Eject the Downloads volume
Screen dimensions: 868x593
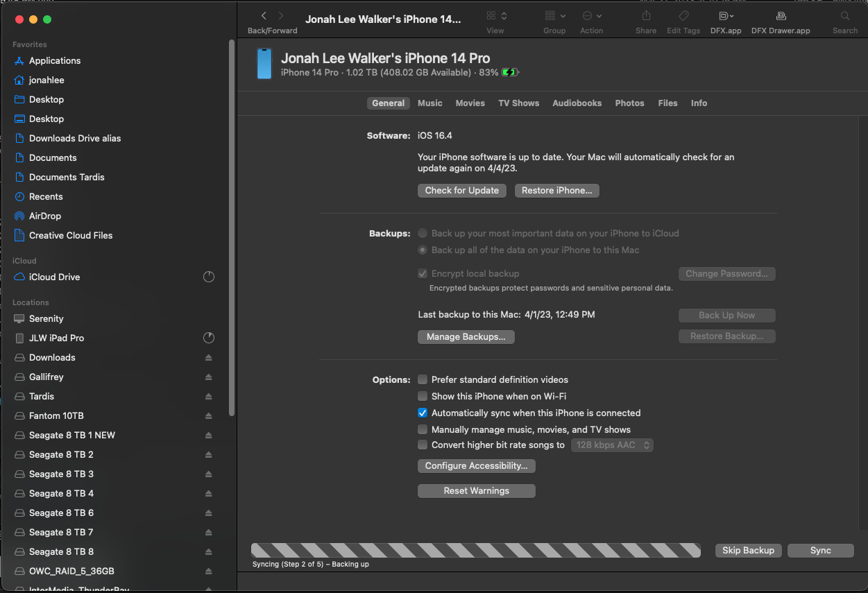point(209,357)
